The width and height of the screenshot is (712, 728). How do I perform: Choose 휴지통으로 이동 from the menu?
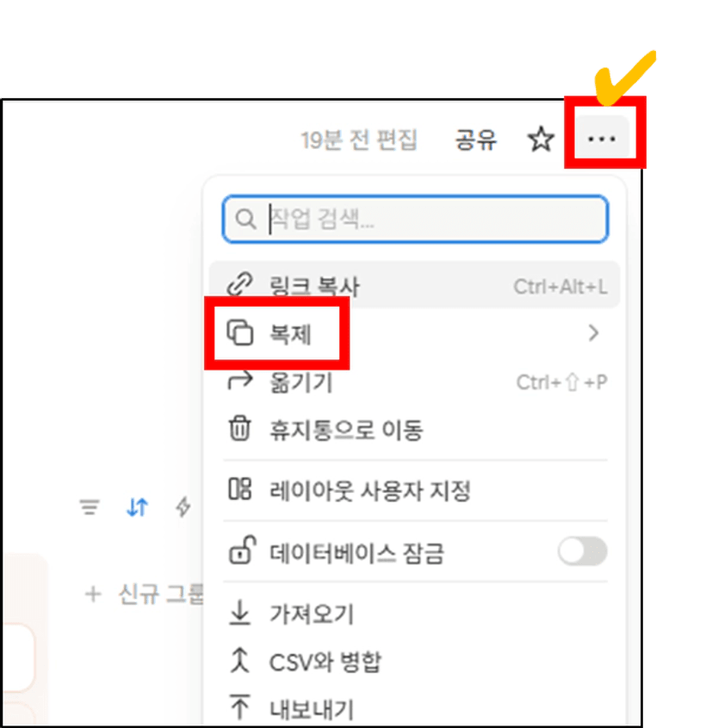coord(414,429)
